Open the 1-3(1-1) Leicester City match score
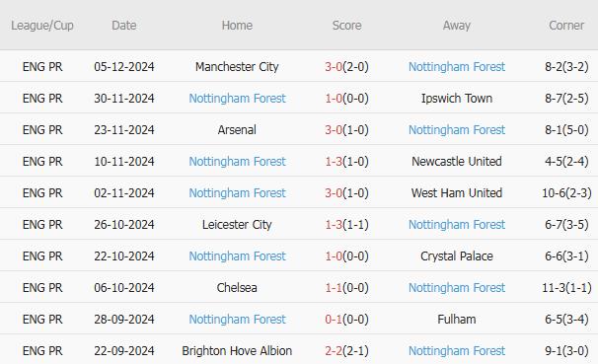 coord(346,225)
